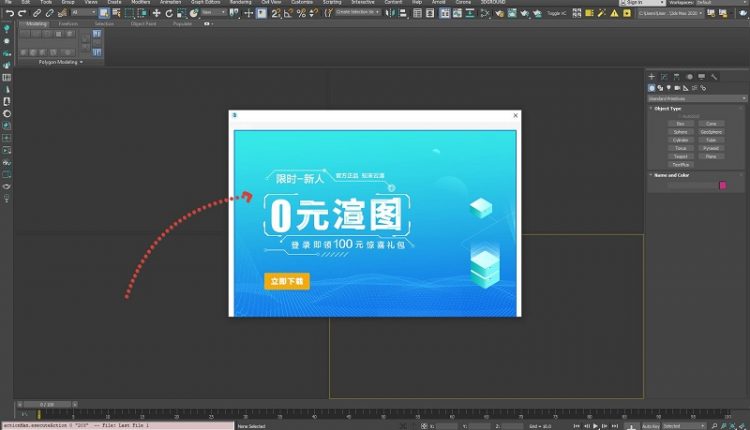750x430 pixels.
Task: Switch to the Freeform ribbon tab
Action: pos(68,23)
